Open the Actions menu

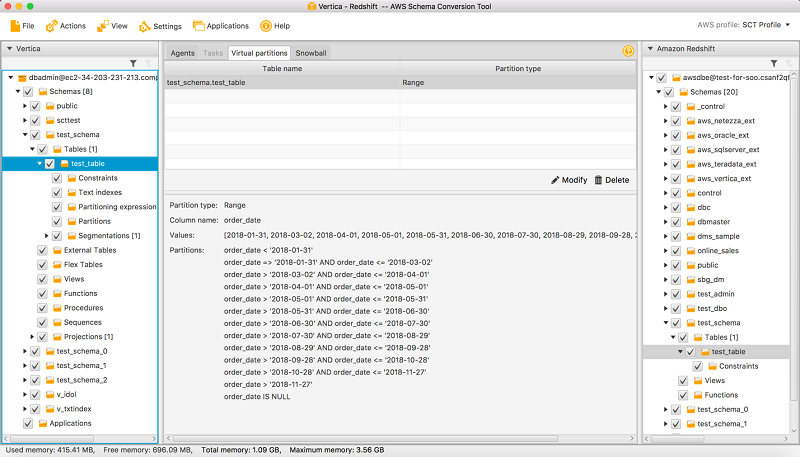pyautogui.click(x=66, y=26)
